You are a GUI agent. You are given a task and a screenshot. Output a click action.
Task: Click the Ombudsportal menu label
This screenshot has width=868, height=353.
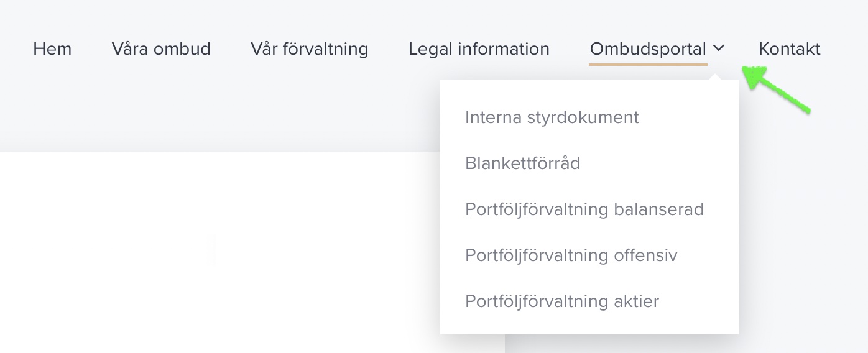[648, 49]
